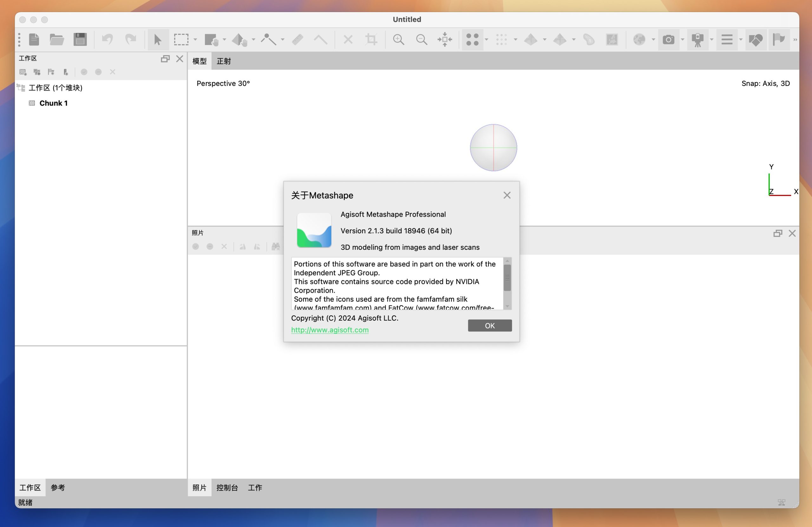Screen dimensions: 812x527
Task: Toggle camera display with the camera icon
Action: [668, 40]
